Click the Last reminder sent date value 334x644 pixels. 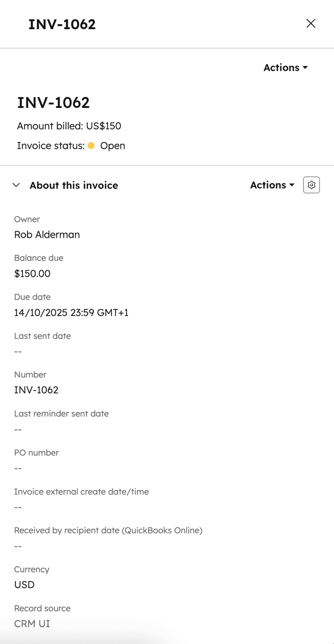(18, 429)
